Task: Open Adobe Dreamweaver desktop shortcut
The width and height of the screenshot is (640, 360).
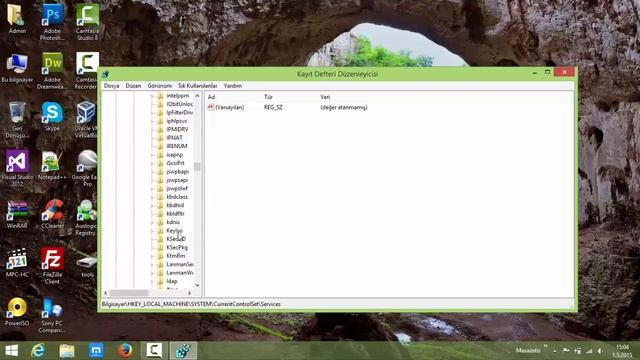Action: 52,70
